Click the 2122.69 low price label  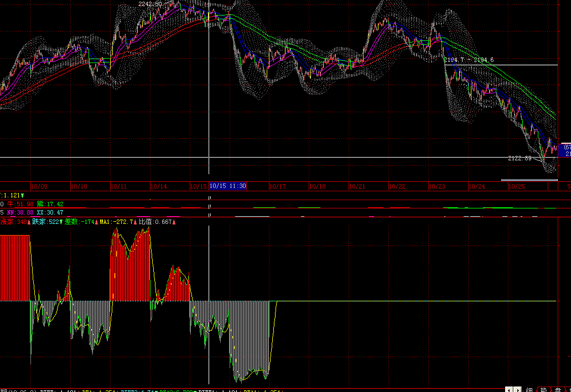pos(520,158)
